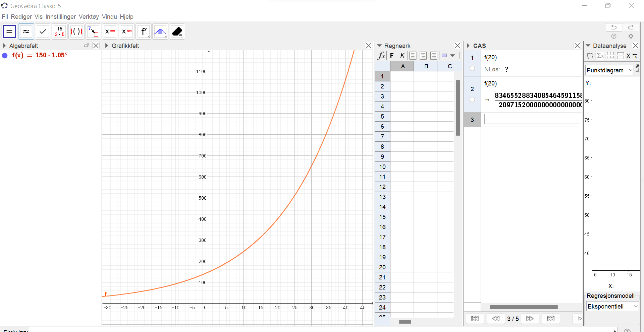Select the Expand parentheses tool
This screenshot has height=332, width=644.
click(x=76, y=31)
